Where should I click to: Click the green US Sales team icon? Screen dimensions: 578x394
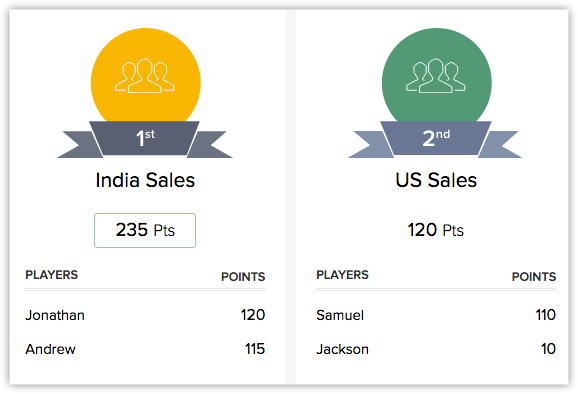(436, 75)
